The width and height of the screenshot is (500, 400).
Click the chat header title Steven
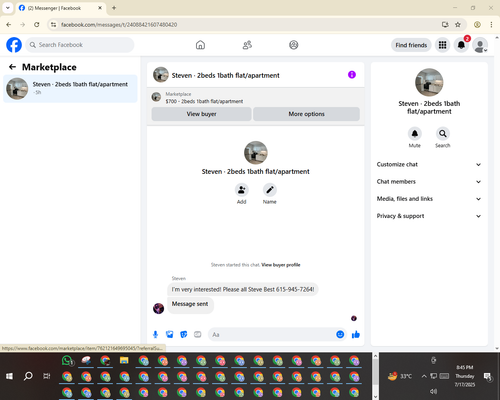[x=225, y=75]
